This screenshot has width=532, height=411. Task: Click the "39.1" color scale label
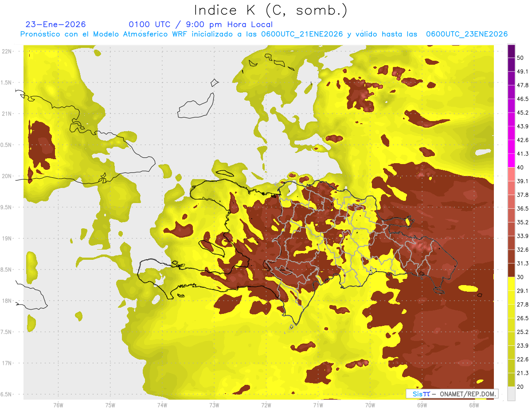coord(523,181)
